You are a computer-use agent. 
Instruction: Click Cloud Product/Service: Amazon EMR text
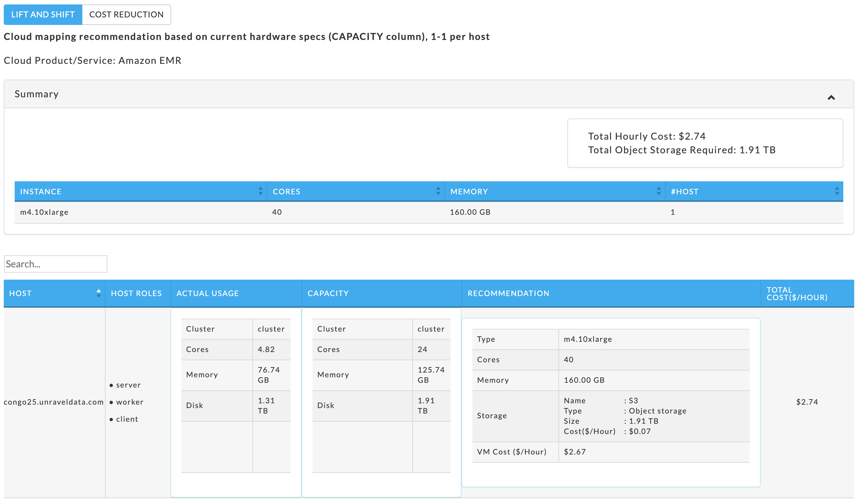(x=93, y=60)
